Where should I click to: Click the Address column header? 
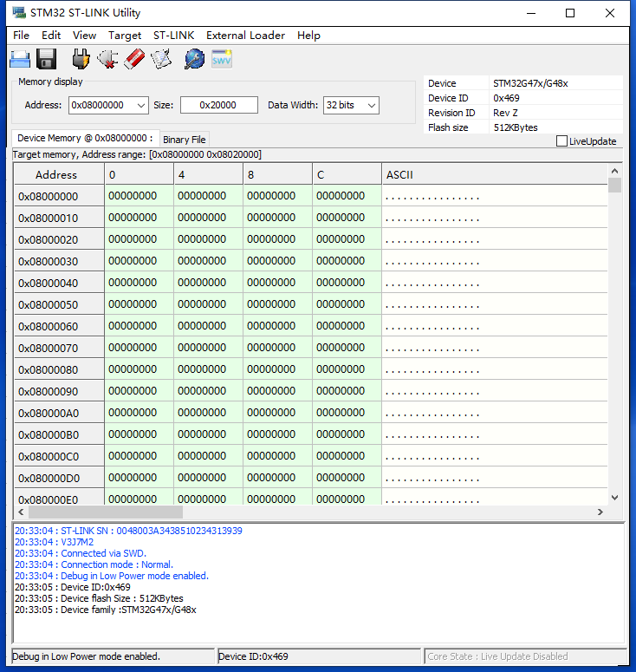[x=59, y=175]
